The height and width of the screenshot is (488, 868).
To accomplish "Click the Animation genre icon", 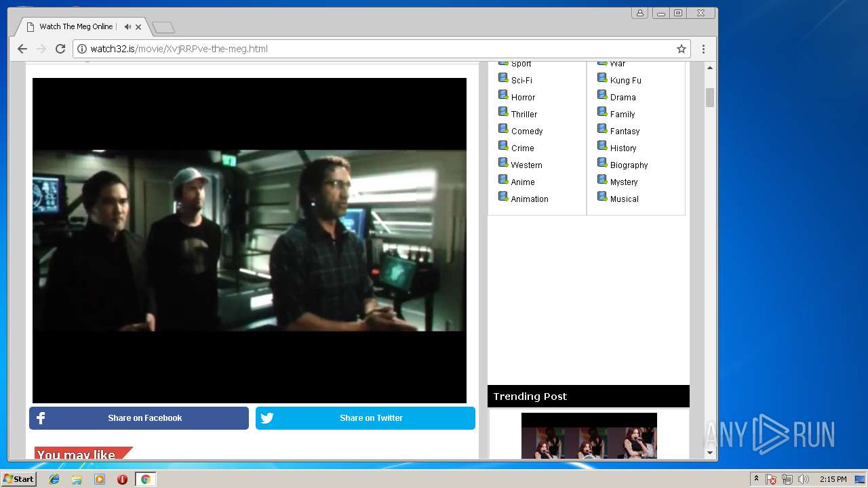I will pyautogui.click(x=503, y=197).
